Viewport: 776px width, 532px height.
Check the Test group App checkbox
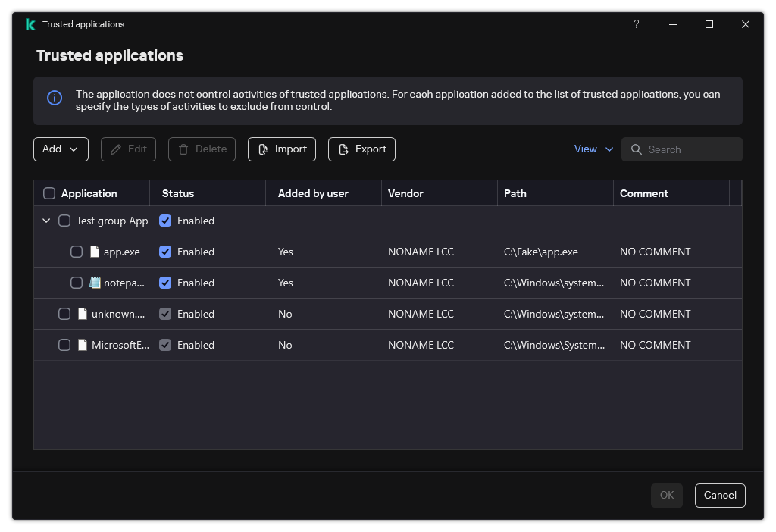tap(64, 221)
